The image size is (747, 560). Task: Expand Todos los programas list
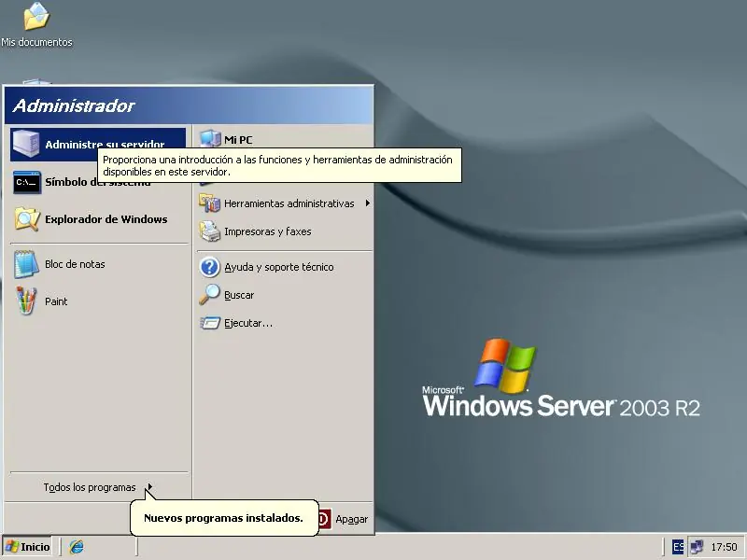pos(98,487)
